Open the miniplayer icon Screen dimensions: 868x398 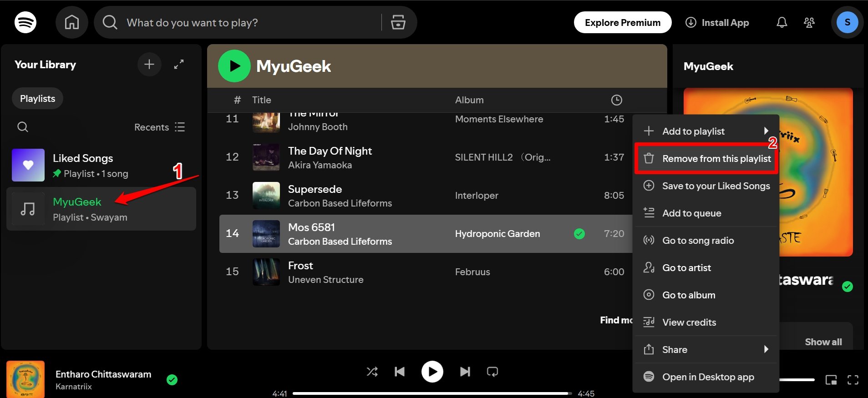(831, 380)
